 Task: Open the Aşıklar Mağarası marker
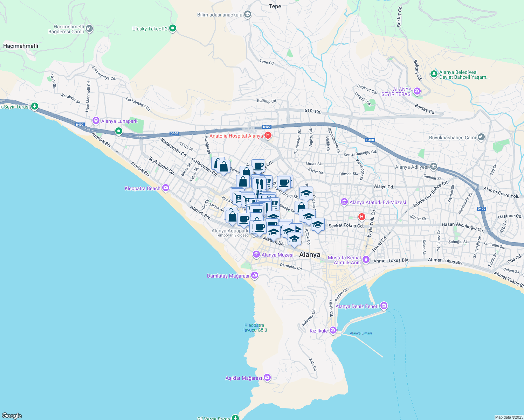(268, 378)
